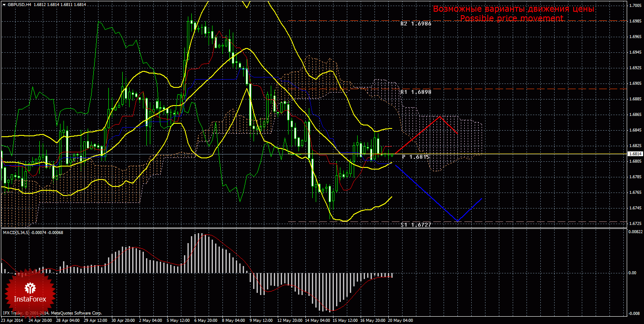Click the P 1.6815 pivot label
644x324 pixels.
click(x=416, y=157)
